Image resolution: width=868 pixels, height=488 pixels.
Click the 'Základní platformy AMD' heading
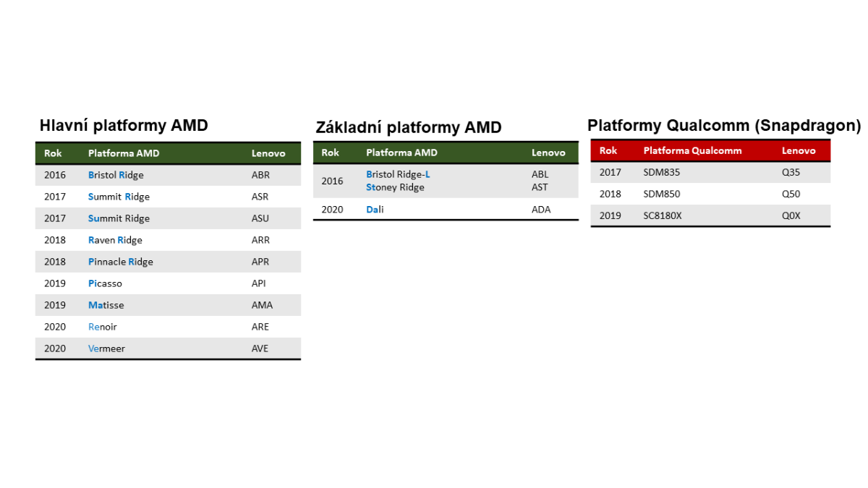[409, 128]
